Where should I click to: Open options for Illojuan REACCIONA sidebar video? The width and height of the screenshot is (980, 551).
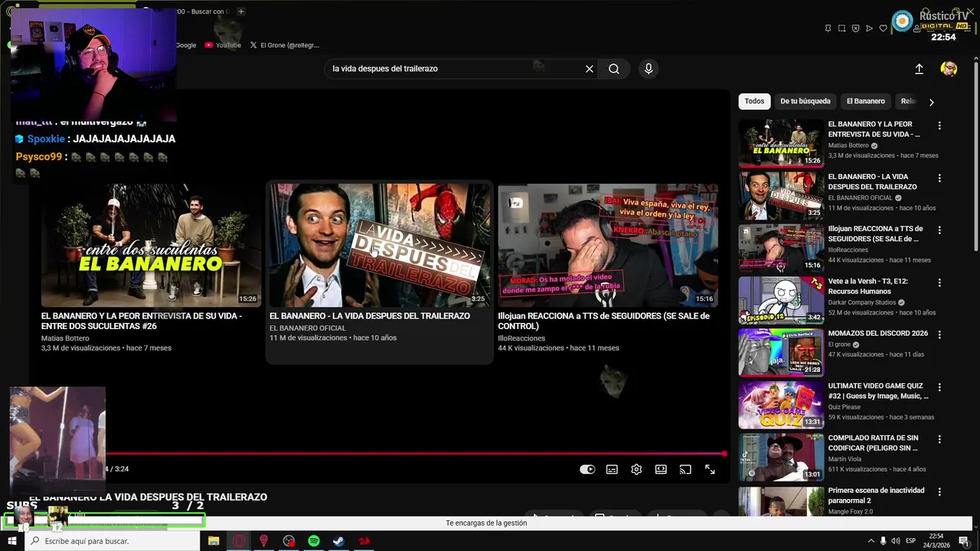[939, 230]
